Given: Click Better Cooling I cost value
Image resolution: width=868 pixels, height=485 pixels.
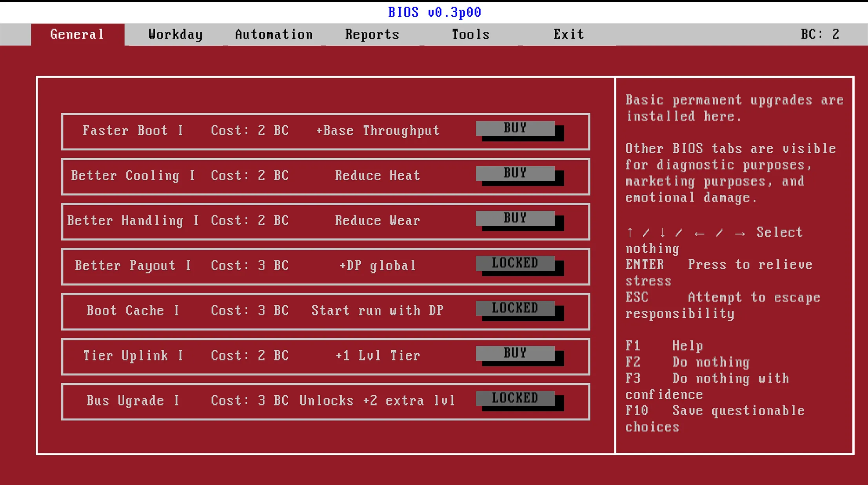Looking at the screenshot, I should pos(250,176).
